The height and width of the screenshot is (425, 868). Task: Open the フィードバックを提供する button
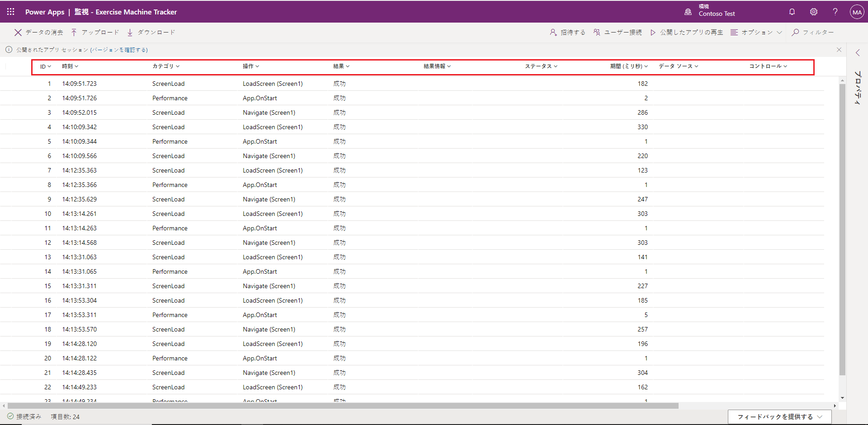(x=779, y=417)
